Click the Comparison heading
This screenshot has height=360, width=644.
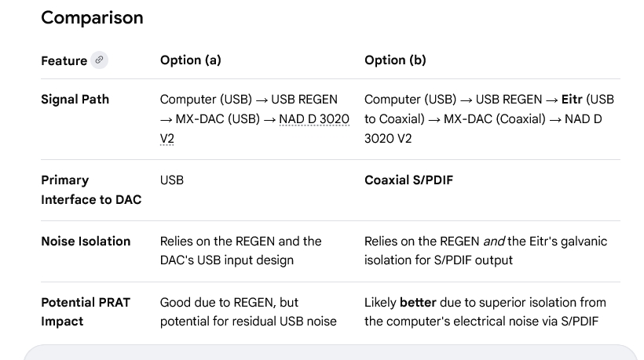92,17
